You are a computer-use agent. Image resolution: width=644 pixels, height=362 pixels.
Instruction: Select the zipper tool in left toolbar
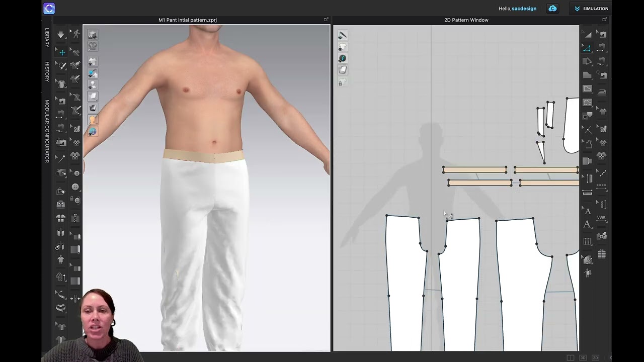coord(75,219)
